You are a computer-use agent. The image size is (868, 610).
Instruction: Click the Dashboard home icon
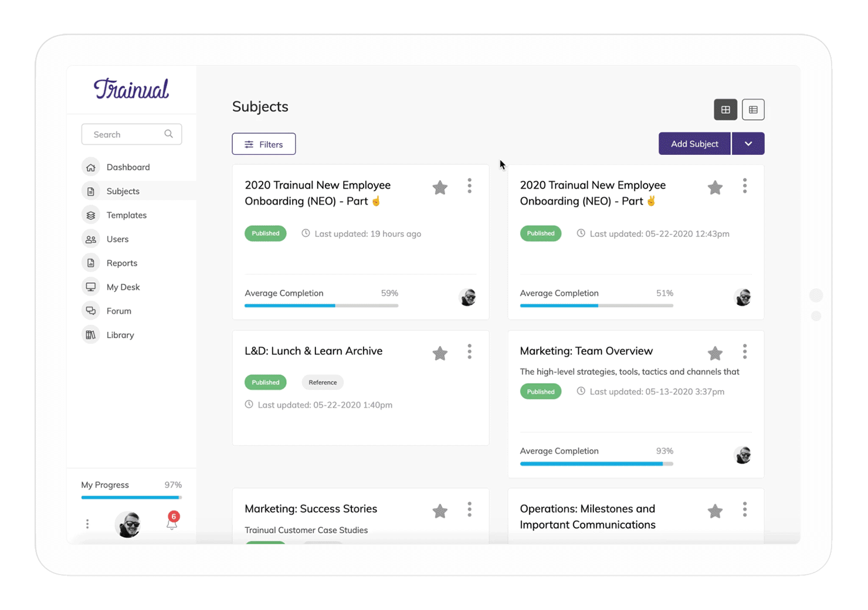pyautogui.click(x=91, y=167)
